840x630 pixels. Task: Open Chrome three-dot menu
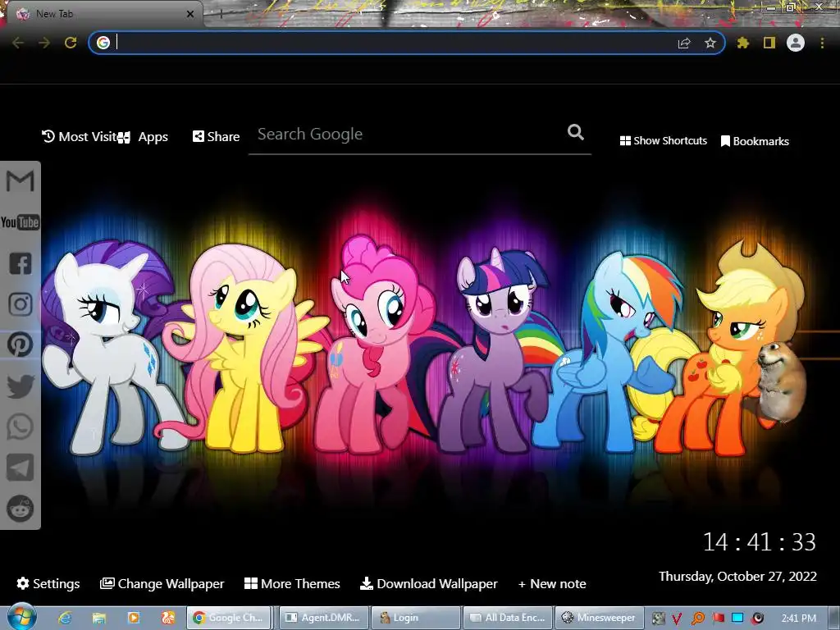822,43
